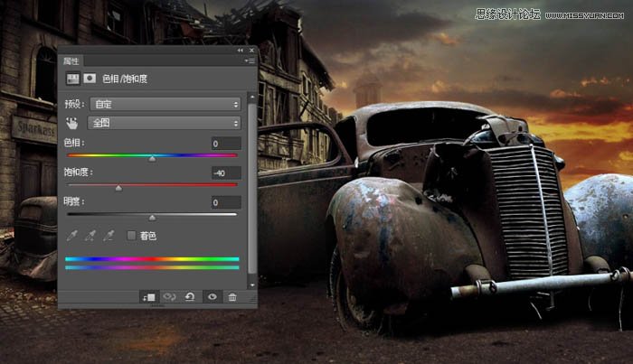Select the subtract-from-sample eyedropper
633x364 pixels.
click(109, 236)
